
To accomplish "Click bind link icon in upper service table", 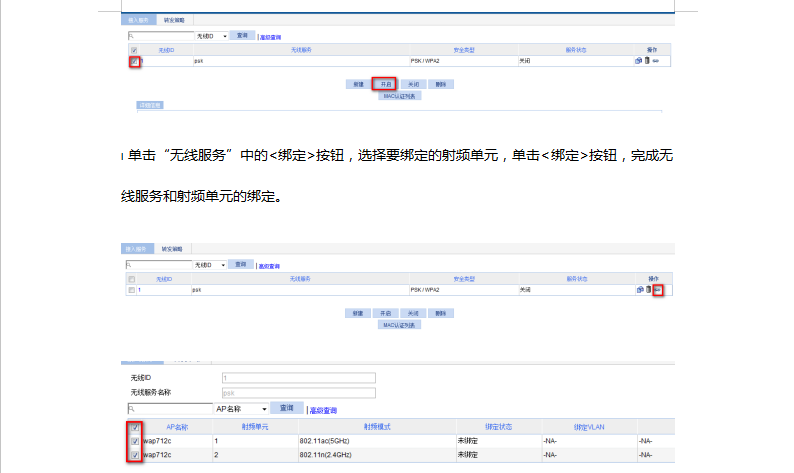I will tap(656, 61).
